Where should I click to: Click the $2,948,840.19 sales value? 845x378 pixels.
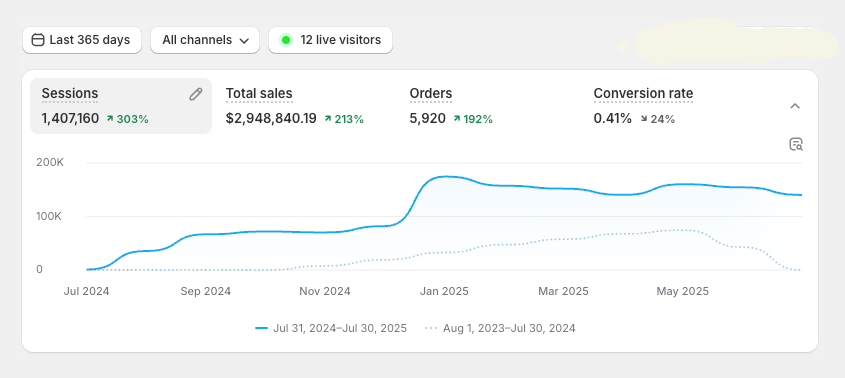click(x=271, y=119)
